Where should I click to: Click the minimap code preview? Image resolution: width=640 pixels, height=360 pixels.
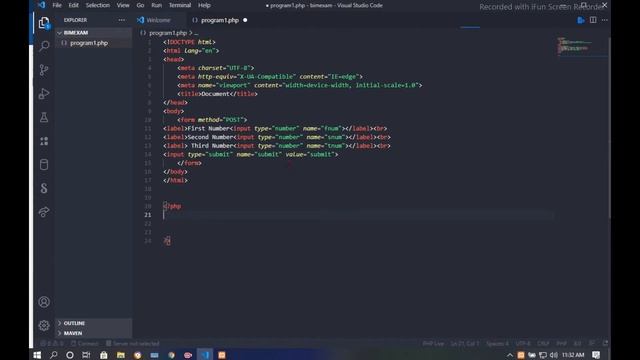576,46
